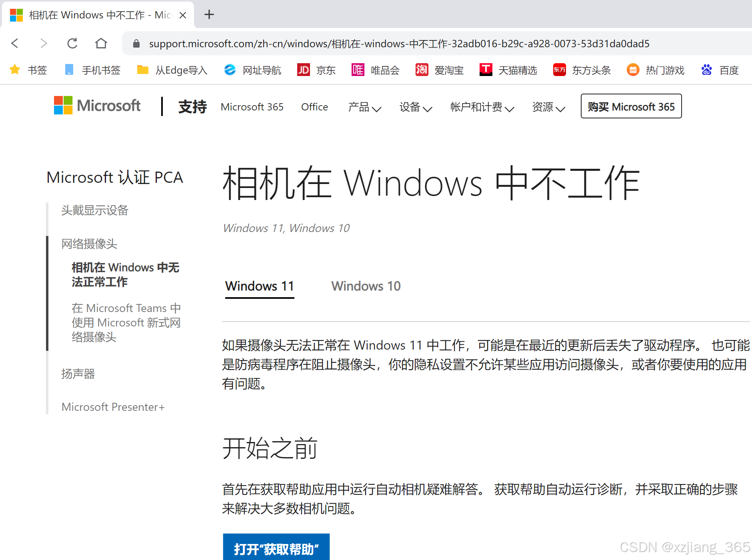Reload the page with the refresh icon
752x560 pixels.
click(x=72, y=43)
